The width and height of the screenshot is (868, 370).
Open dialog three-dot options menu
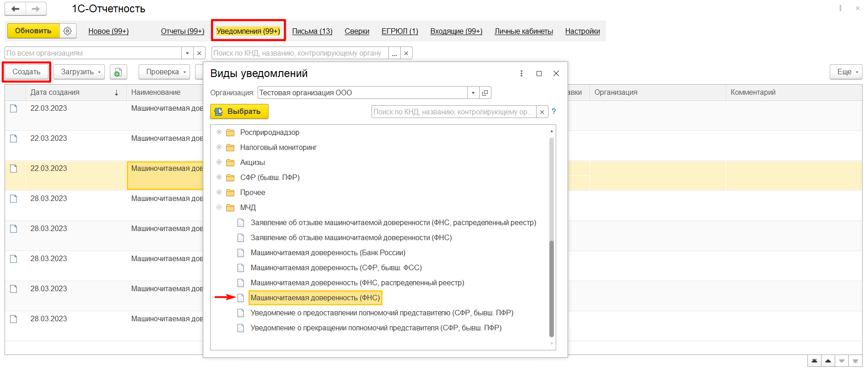(522, 73)
